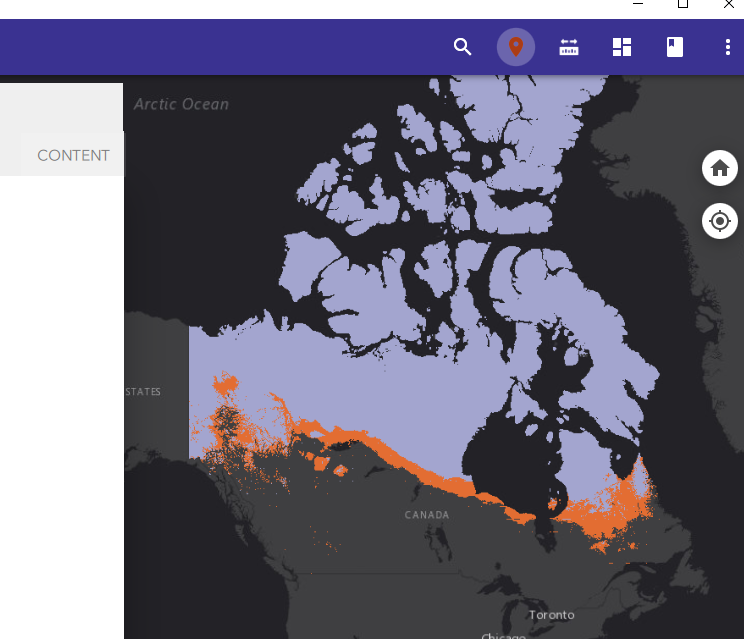The image size is (744, 639).
Task: Open the bookmarks panel
Action: click(x=675, y=47)
